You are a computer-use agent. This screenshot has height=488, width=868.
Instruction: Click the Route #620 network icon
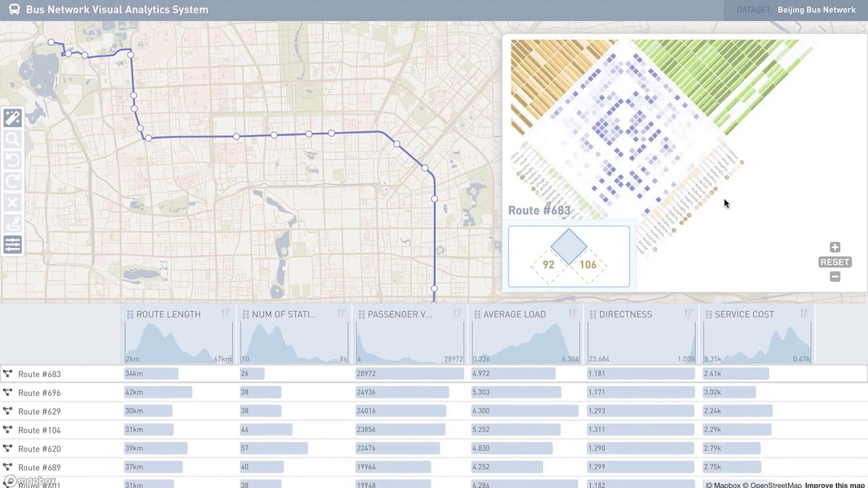coord(7,449)
